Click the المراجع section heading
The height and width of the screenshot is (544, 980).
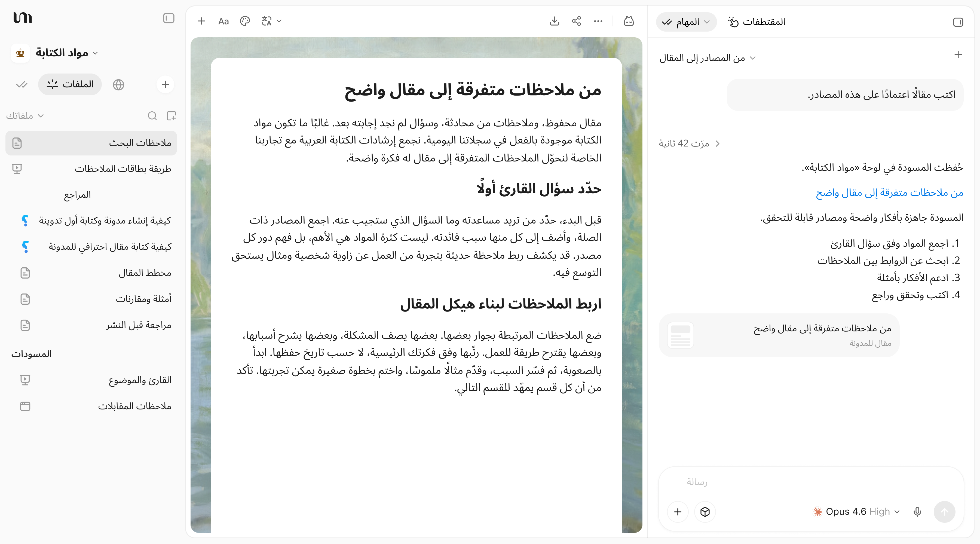77,195
